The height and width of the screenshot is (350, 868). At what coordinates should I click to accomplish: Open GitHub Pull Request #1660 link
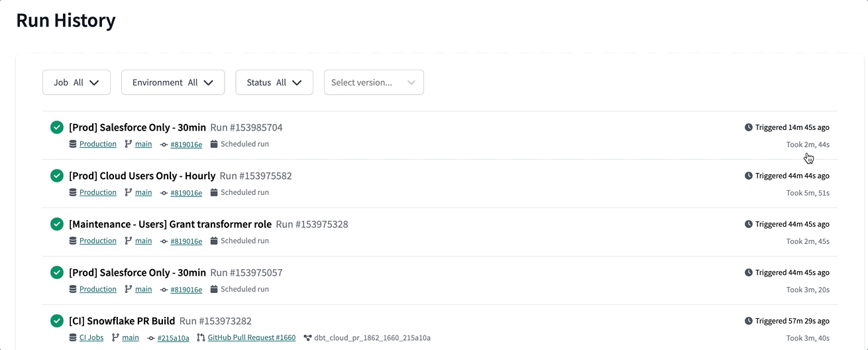pyautogui.click(x=251, y=337)
